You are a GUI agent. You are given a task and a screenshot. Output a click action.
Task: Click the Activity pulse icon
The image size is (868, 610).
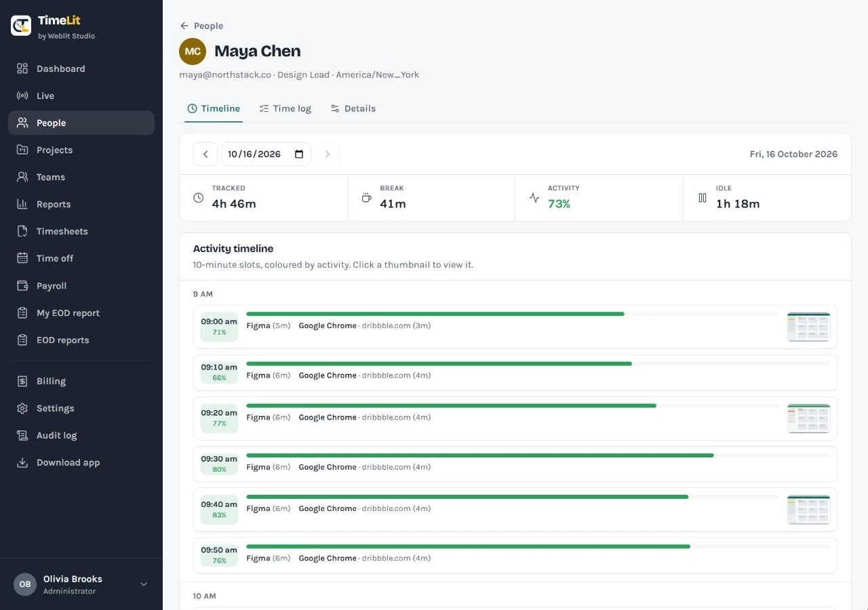tap(534, 198)
